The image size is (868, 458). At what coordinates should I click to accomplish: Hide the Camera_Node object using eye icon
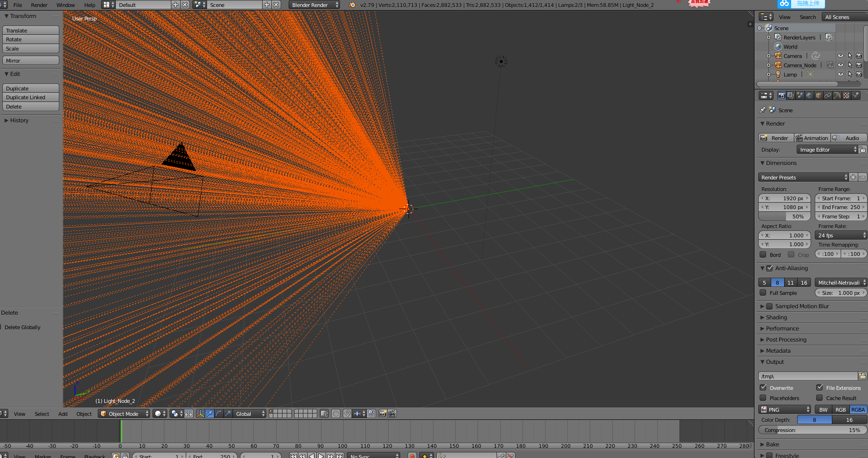click(x=841, y=65)
